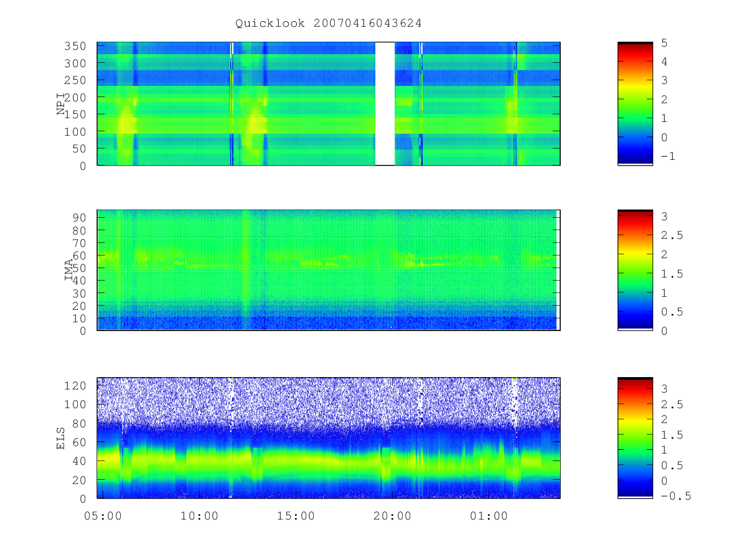Image resolution: width=747 pixels, height=560 pixels.
Task: Click the 30 tick on the IMA axis
Action: point(80,293)
